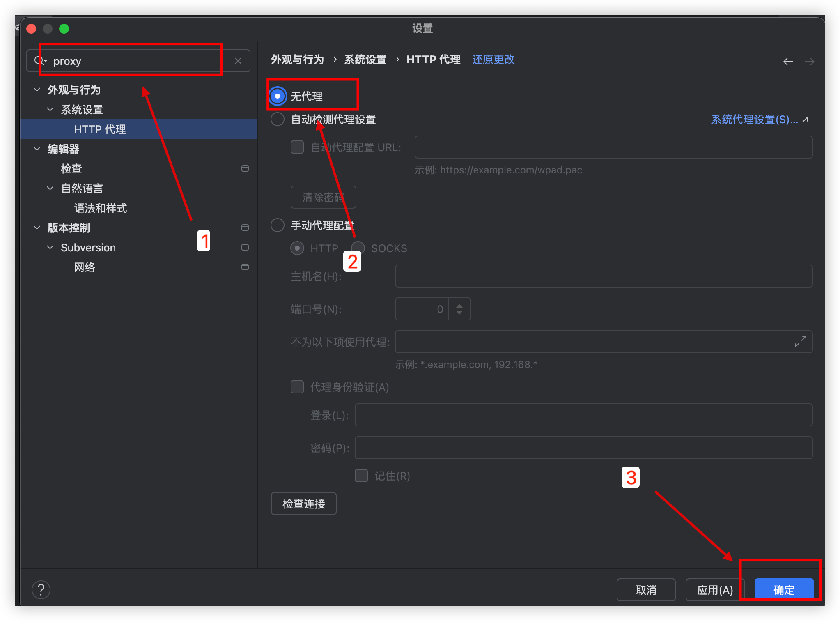Select the 自动检测代理设置 radio button
The image size is (840, 621).
[x=278, y=120]
